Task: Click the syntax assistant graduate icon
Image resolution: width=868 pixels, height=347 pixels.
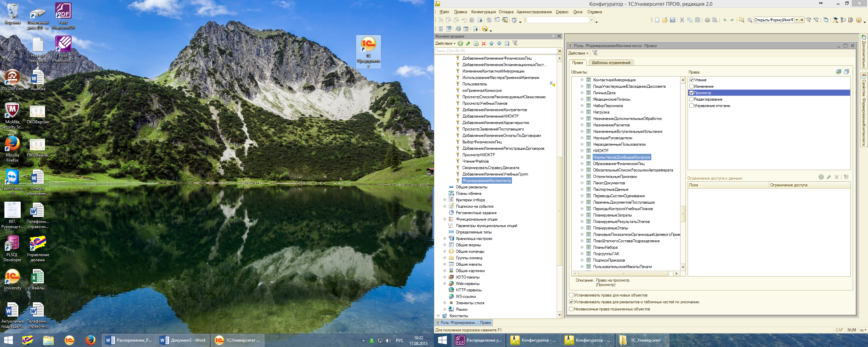Action: 835,20
